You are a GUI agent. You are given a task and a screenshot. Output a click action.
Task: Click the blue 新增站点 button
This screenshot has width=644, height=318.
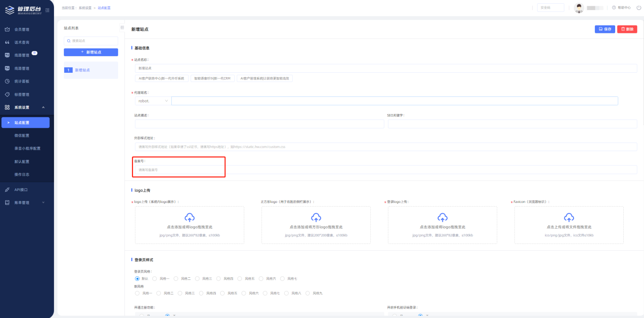[x=91, y=52]
